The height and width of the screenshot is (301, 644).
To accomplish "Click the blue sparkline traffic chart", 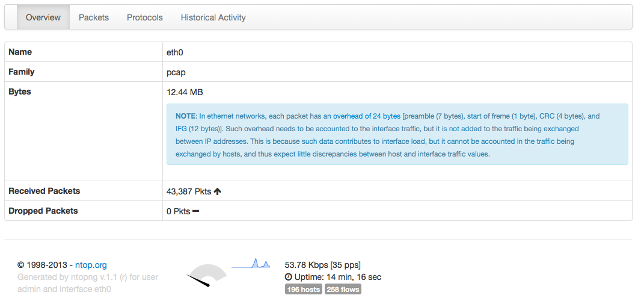I will click(252, 264).
